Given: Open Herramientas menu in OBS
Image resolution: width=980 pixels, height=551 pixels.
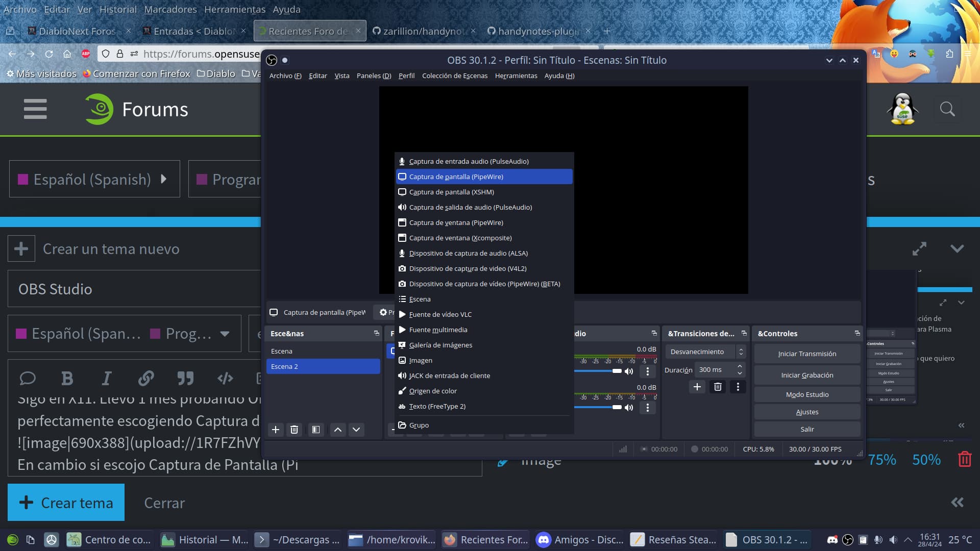Looking at the screenshot, I should coord(516,76).
